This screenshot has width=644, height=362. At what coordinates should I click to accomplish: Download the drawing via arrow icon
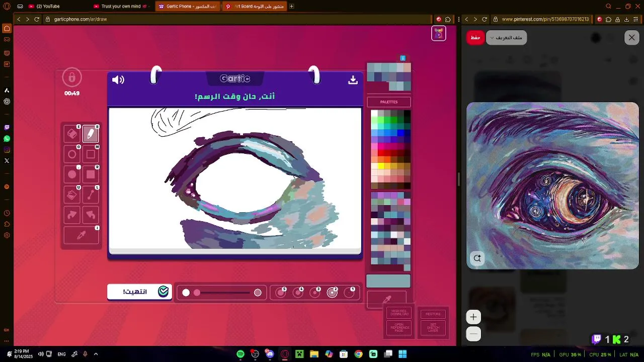[x=353, y=79]
